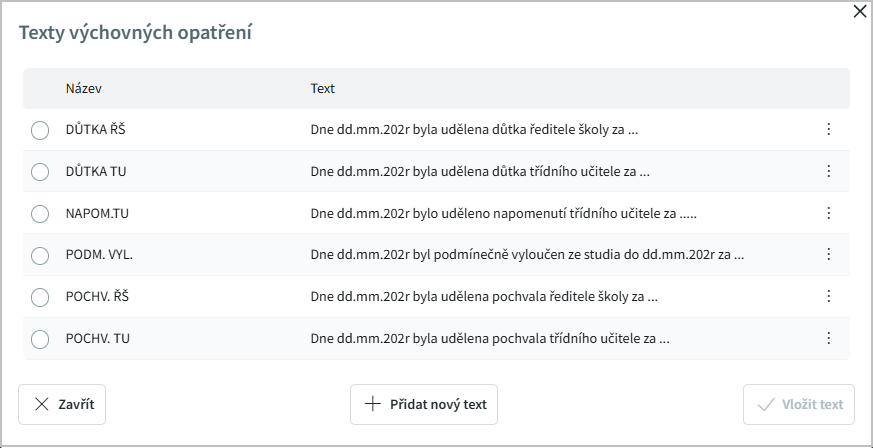The width and height of the screenshot is (873, 448).
Task: Open three-dot menu for DŮTKA ŘŠ row
Action: tap(828, 129)
